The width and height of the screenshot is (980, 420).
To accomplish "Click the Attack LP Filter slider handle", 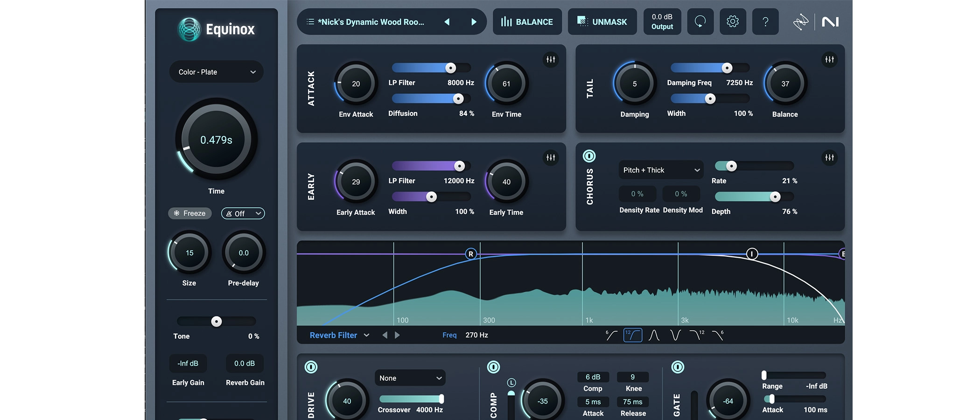I will [450, 68].
